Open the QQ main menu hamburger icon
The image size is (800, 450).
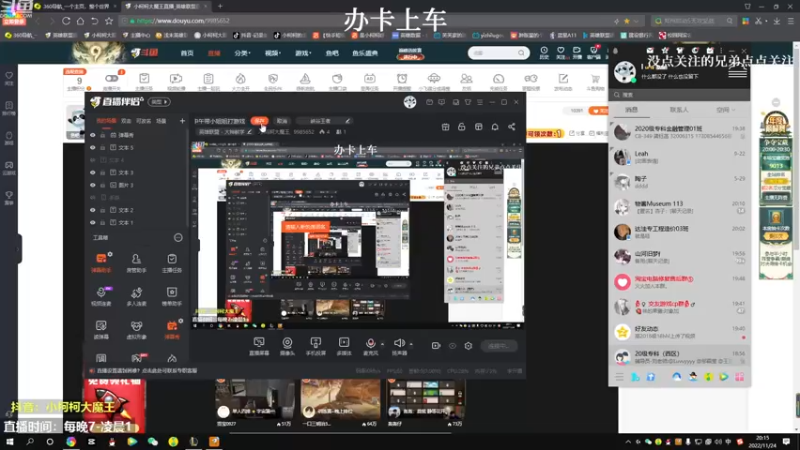tap(619, 377)
